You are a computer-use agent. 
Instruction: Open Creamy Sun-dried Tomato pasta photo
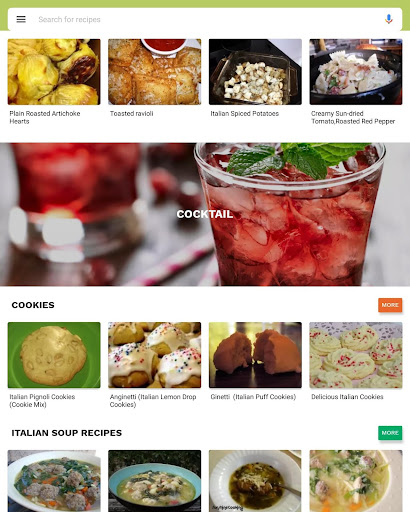point(356,72)
